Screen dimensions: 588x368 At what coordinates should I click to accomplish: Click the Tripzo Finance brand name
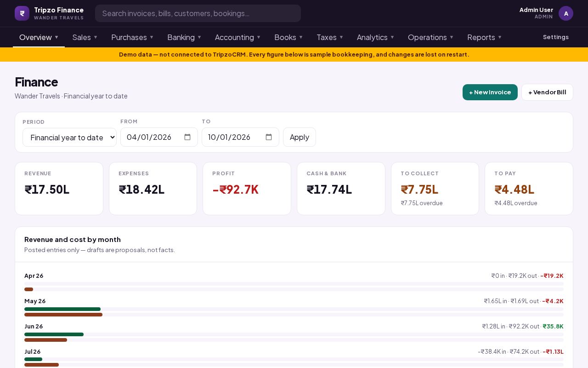click(59, 10)
